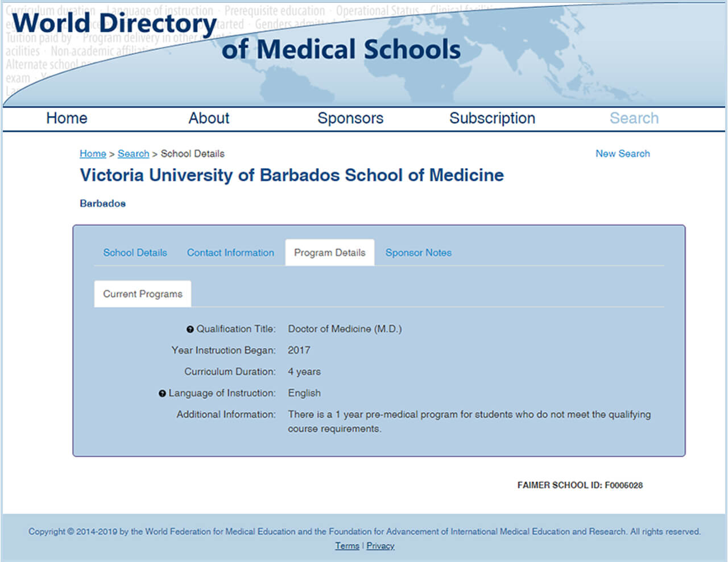Click the '4 years' duration value
The height and width of the screenshot is (562, 728).
tap(304, 372)
